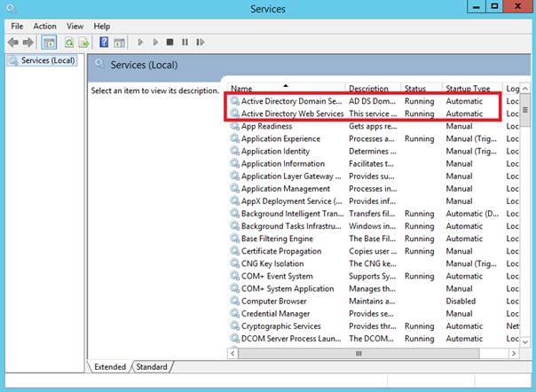Sort by the Status column header
The height and width of the screenshot is (392, 536).
(x=422, y=88)
